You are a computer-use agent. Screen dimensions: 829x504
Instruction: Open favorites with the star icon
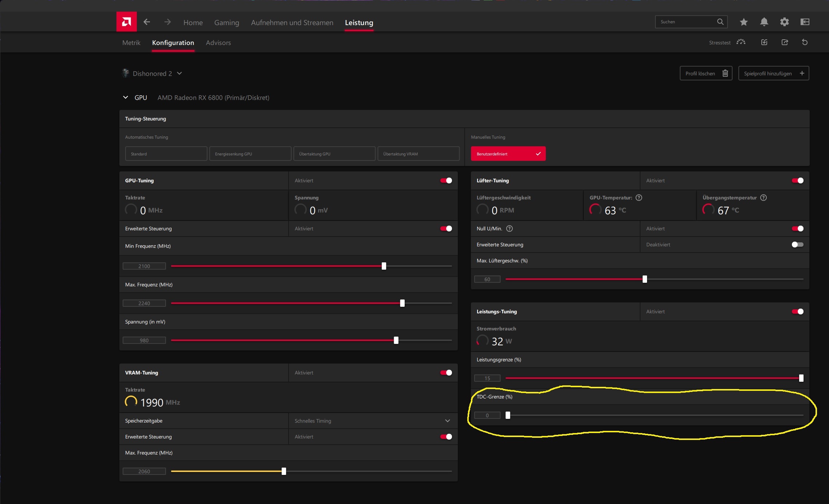click(743, 22)
